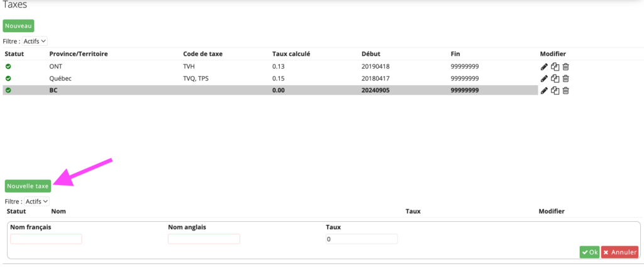This screenshot has width=644, height=269.
Task: Click the green status check for BC
Action: pyautogui.click(x=8, y=90)
